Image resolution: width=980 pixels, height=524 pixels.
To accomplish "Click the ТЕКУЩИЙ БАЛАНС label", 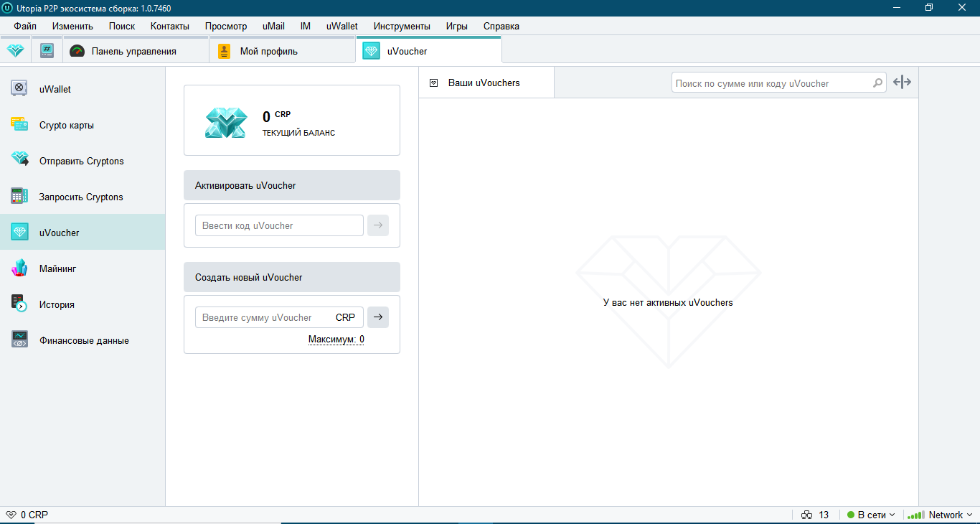I will click(298, 133).
